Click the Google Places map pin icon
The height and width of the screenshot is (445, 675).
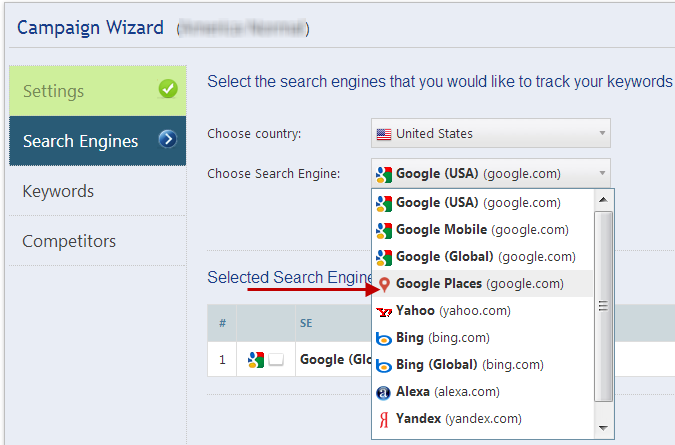point(383,284)
